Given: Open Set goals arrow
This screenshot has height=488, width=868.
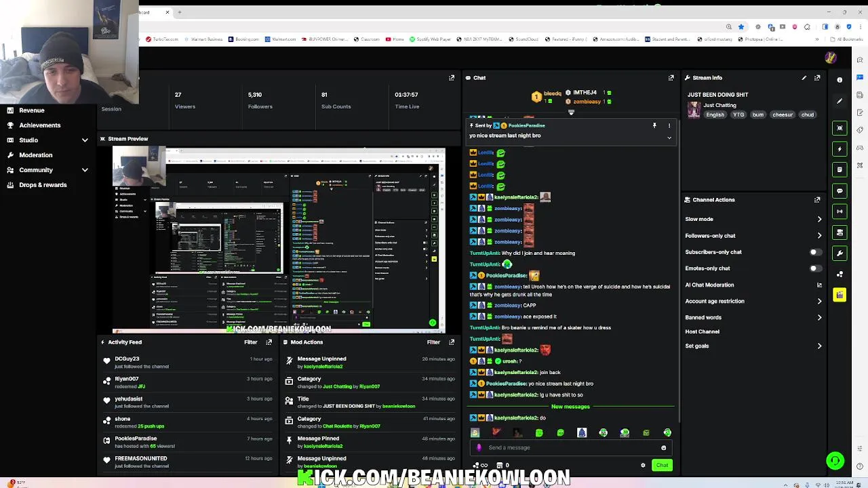Looking at the screenshot, I should pos(819,346).
